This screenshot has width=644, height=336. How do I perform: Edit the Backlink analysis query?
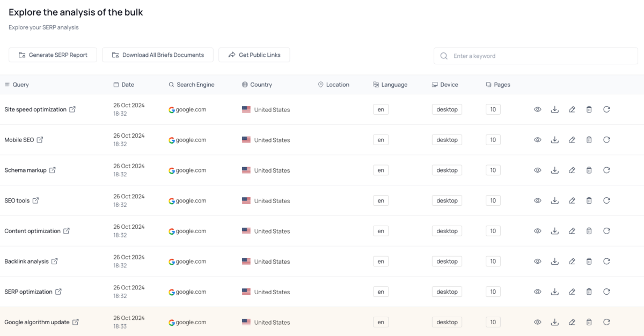tap(572, 262)
